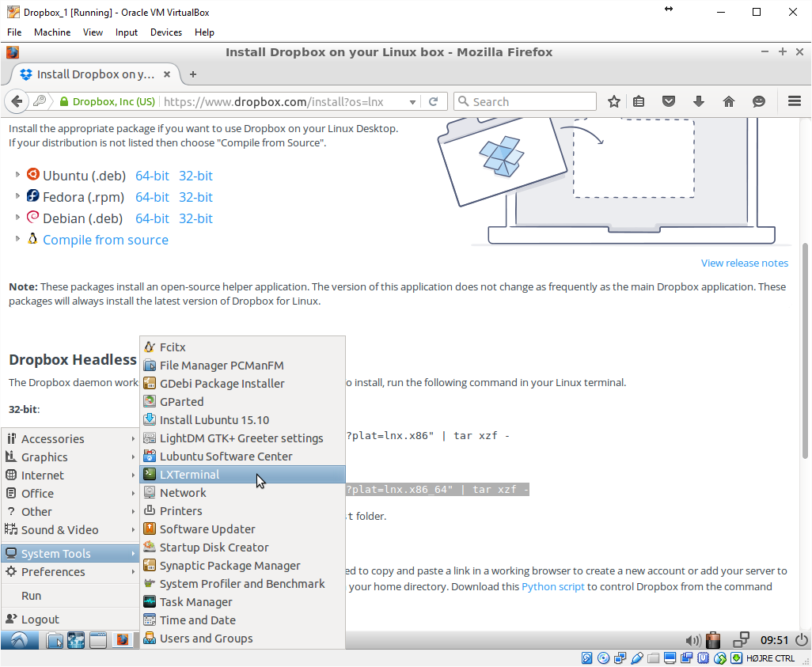The image size is (812, 667).
Task: Select Logout from the start menu
Action: [70, 620]
